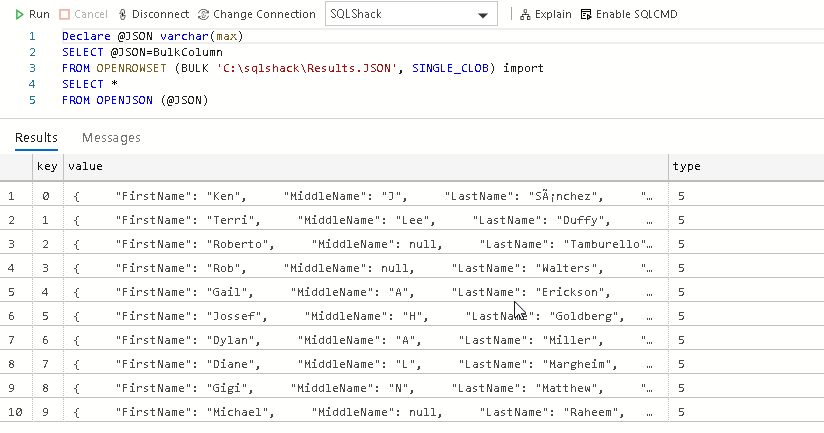The width and height of the screenshot is (824, 433).
Task: Click the Cancel query button
Action: coord(83,14)
